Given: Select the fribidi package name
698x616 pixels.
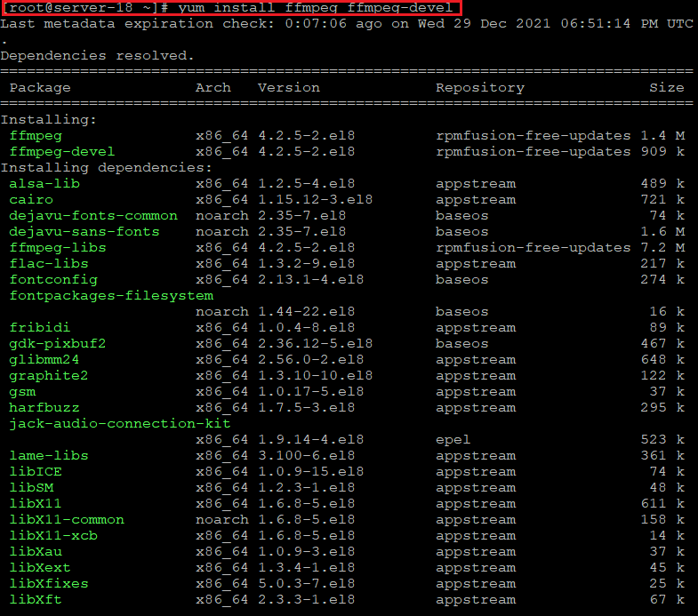Looking at the screenshot, I should (40, 328).
